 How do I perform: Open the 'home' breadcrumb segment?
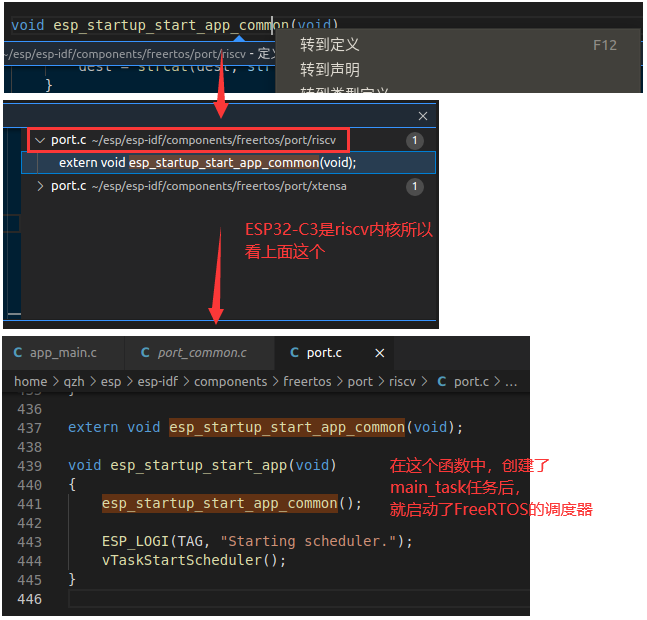[31, 382]
